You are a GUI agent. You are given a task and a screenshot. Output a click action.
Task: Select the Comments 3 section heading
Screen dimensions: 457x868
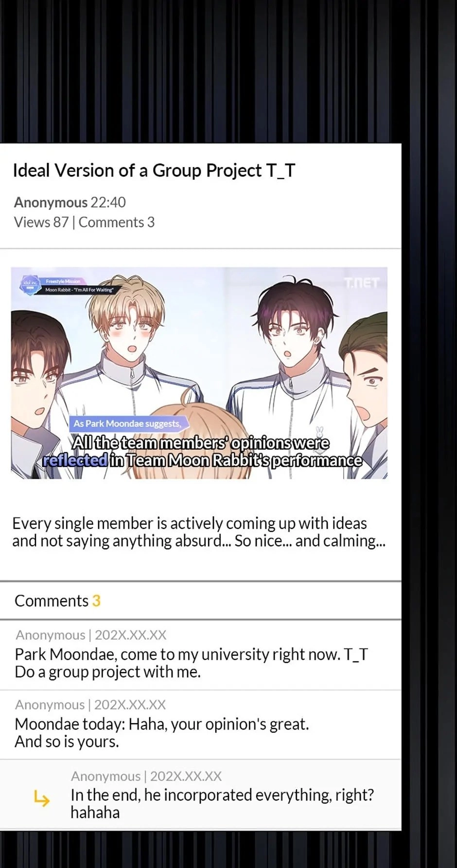point(57,601)
